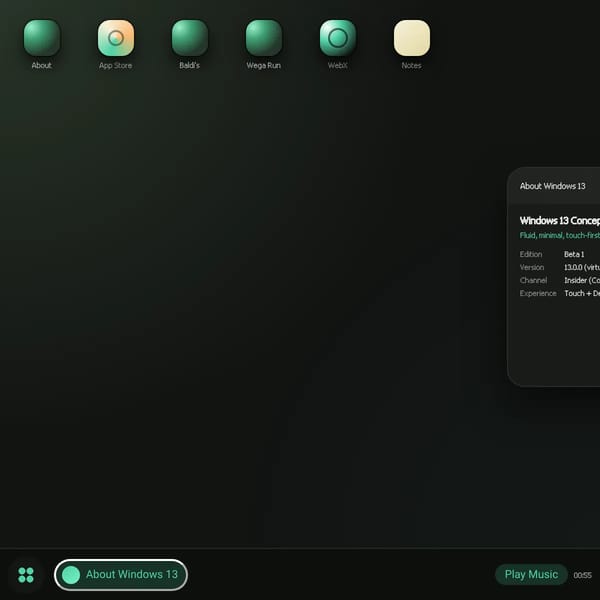This screenshot has height=600, width=600.
Task: Open the Notes desktop icon
Action: pos(412,38)
